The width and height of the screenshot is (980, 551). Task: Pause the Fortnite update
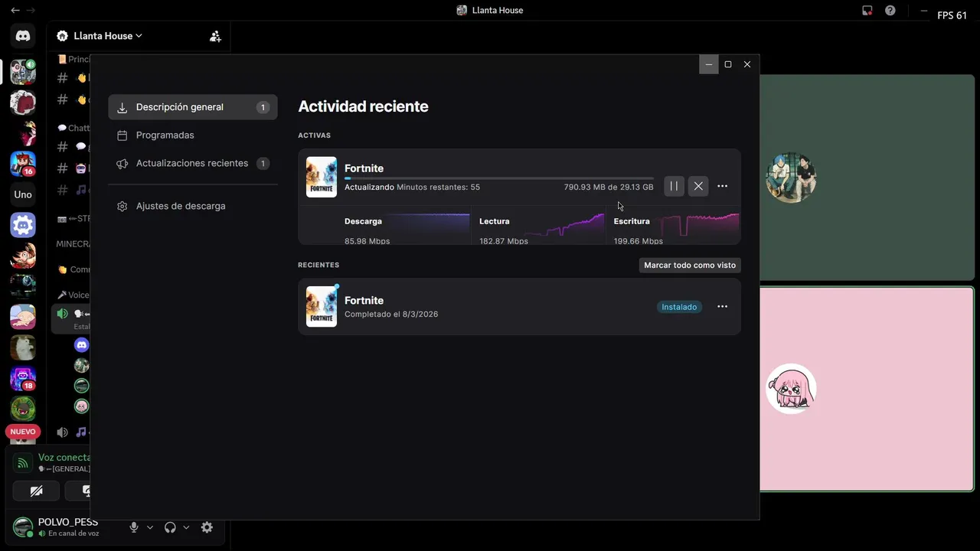[x=674, y=186]
